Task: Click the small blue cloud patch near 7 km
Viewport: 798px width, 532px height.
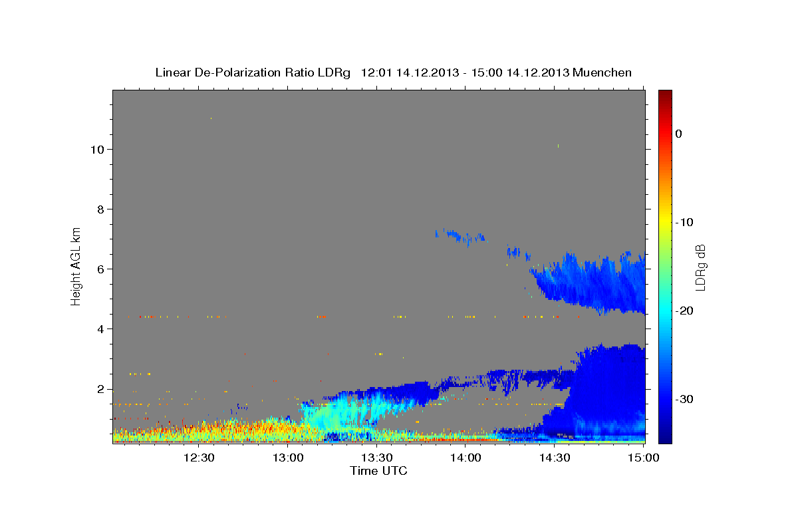Action: click(460, 235)
